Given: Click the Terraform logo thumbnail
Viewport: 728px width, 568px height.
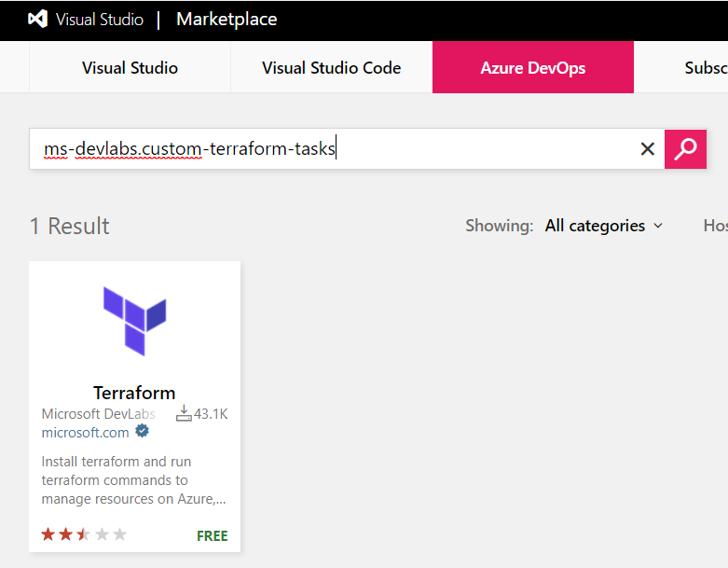Looking at the screenshot, I should coord(134,322).
